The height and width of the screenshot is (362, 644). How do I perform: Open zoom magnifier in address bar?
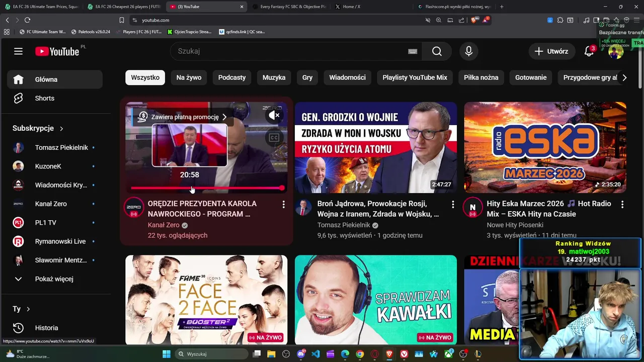coord(439,20)
